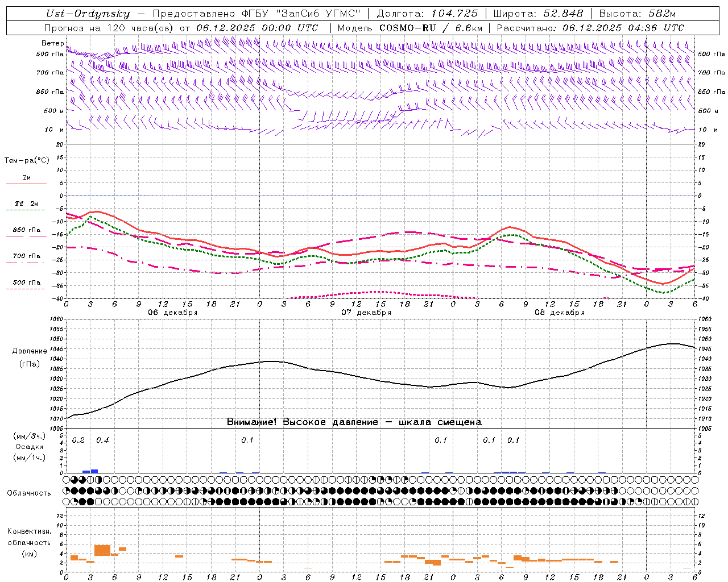Viewport: 728px width, 582px height.
Task: Click the tallest blue precipitation bar
Action: [94, 471]
